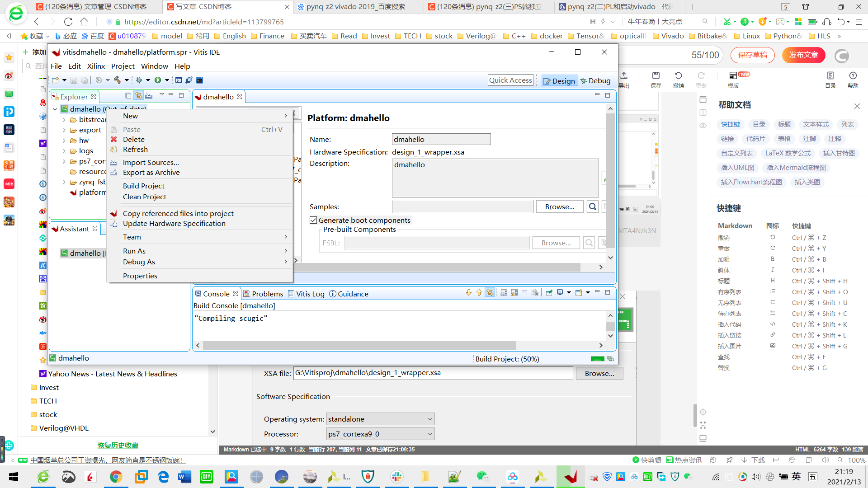Image resolution: width=868 pixels, height=488 pixels.
Task: Start debugging with the bug icon
Action: [x=139, y=80]
